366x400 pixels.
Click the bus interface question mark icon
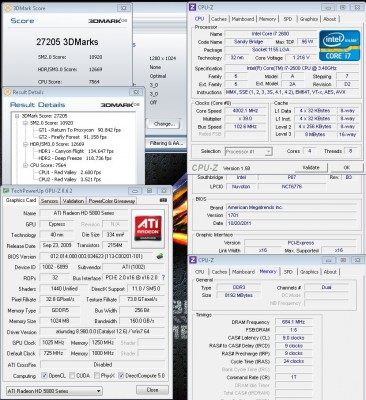pyautogui.click(x=163, y=277)
